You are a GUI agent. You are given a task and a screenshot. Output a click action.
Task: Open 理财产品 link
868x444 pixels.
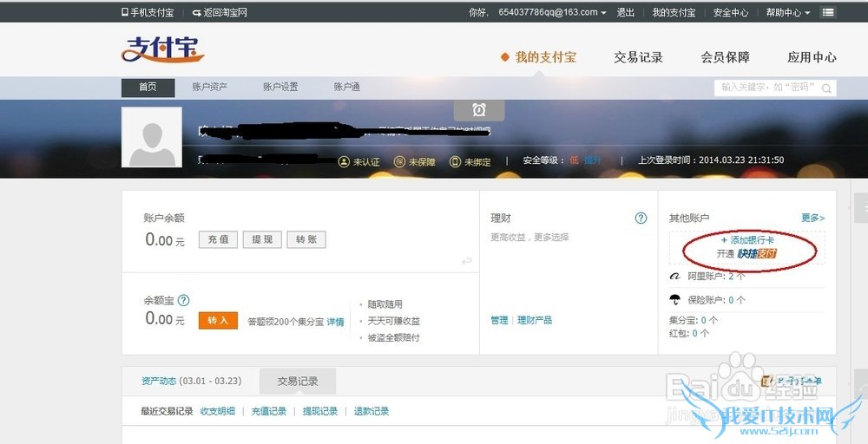tap(535, 320)
